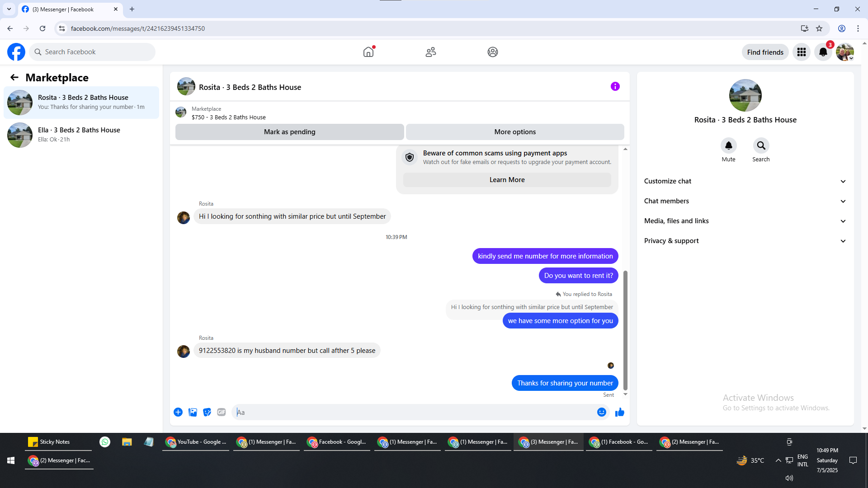Click the Aa message input field
This screenshot has width=868, height=488.
pyautogui.click(x=414, y=412)
